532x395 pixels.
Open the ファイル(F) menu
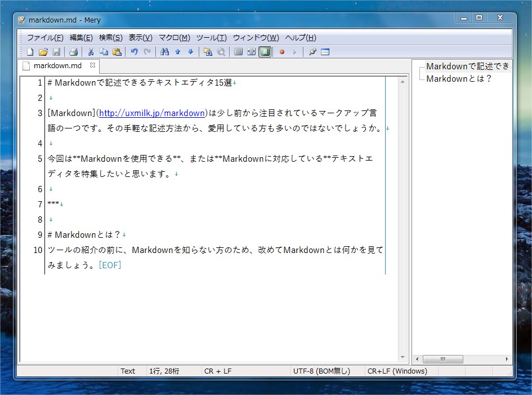click(45, 38)
